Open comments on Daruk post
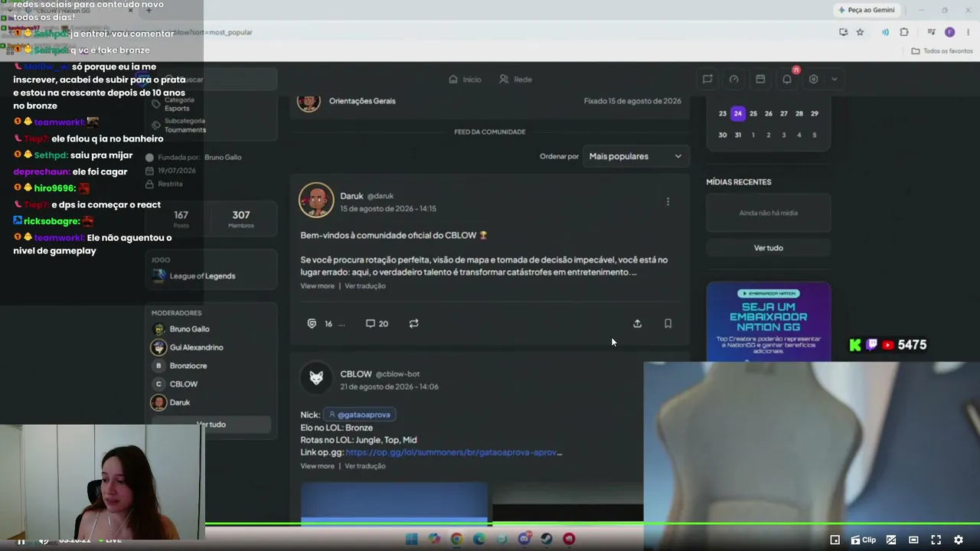Screen dimensions: 980x551 377,324
